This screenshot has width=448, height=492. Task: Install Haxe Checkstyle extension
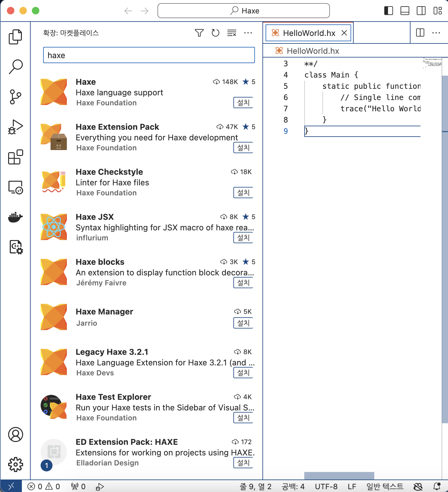pos(243,193)
